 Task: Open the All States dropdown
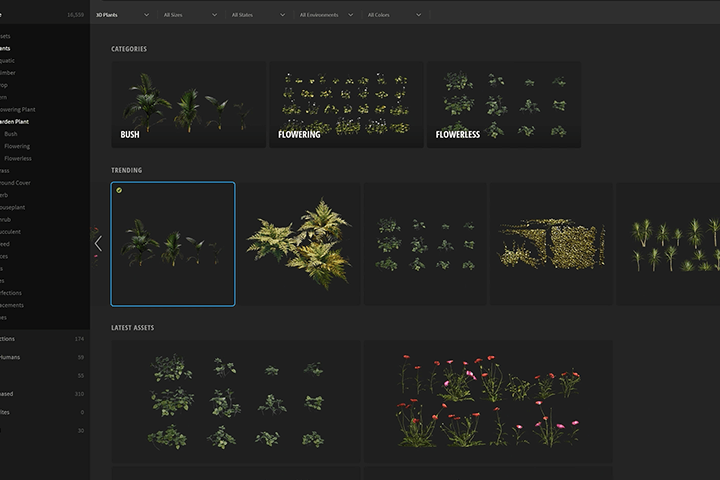coord(258,15)
